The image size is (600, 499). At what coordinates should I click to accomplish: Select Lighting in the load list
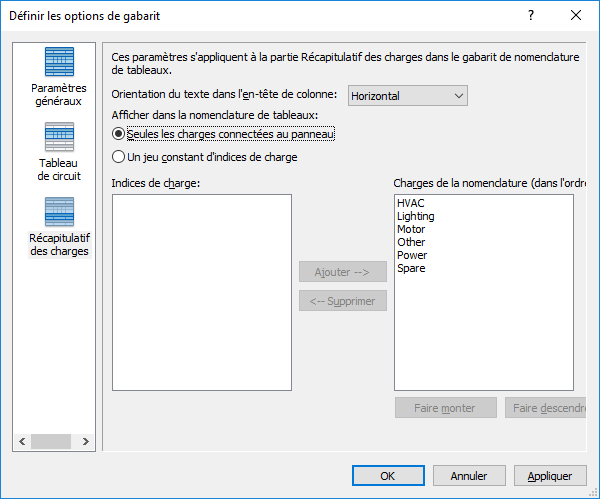point(416,216)
